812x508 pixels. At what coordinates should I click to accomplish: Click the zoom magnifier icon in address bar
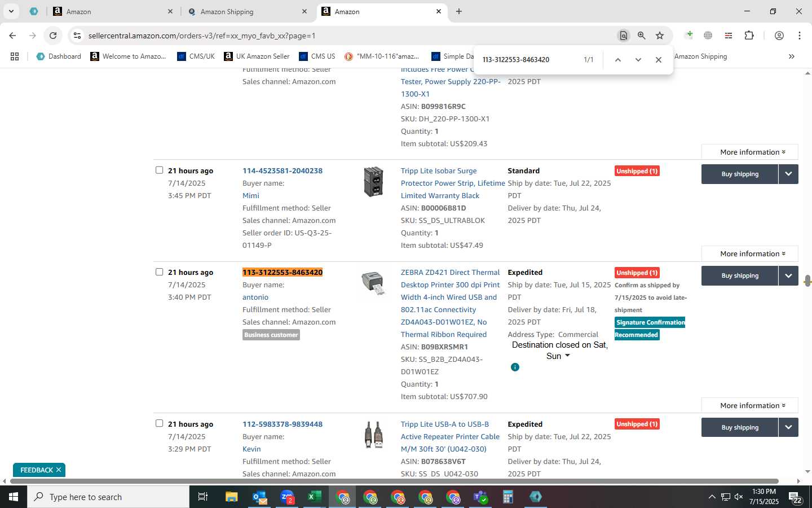coord(642,36)
